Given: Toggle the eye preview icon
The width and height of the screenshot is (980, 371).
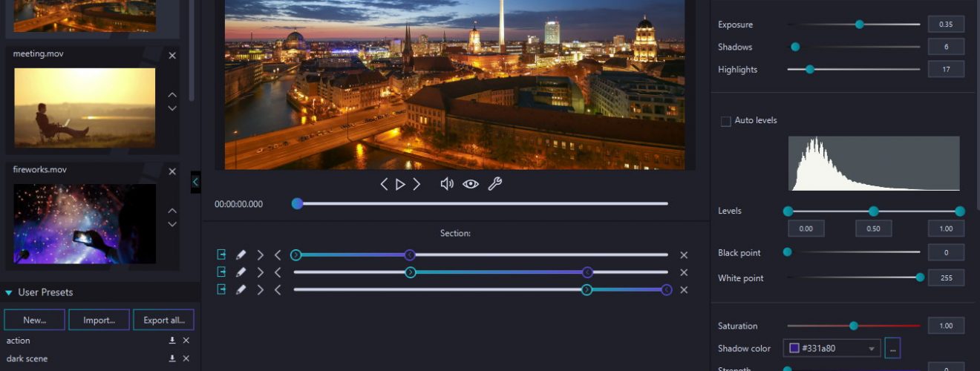Looking at the screenshot, I should 471,184.
